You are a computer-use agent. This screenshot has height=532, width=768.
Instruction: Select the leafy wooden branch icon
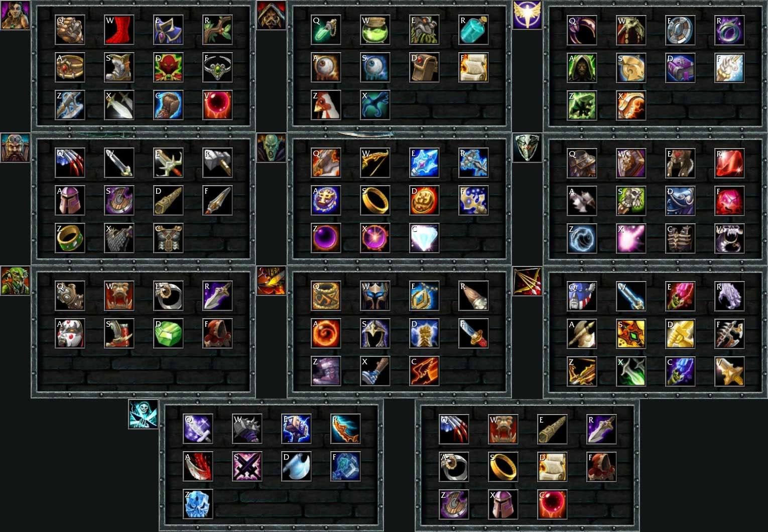(217, 30)
